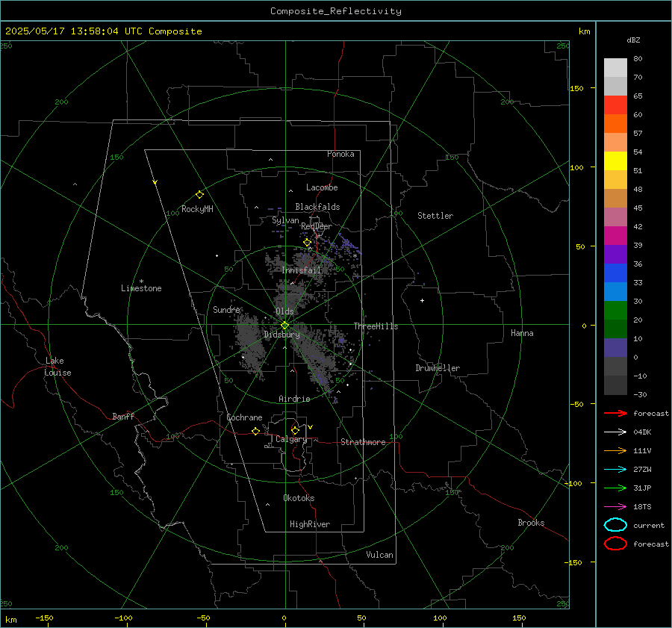The height and width of the screenshot is (628, 672).
Task: Select the green 20-30 dBZ swatch
Action: pyautogui.click(x=615, y=310)
